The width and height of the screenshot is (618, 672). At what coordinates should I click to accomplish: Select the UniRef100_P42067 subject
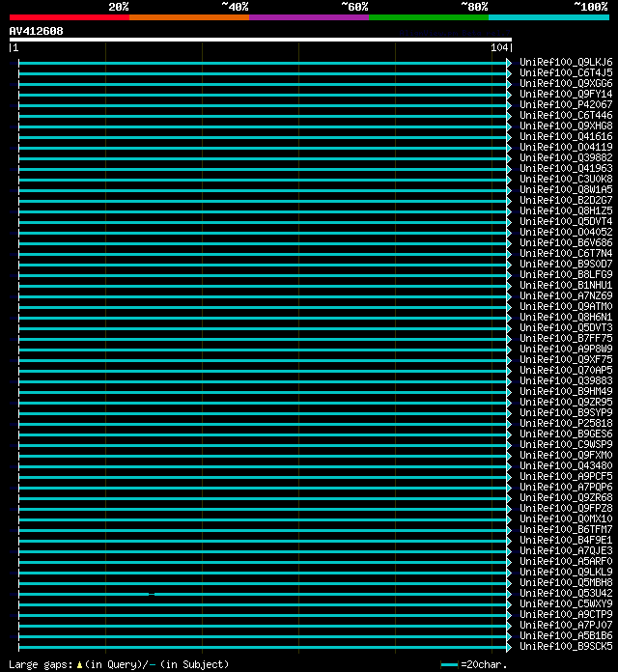pyautogui.click(x=566, y=104)
